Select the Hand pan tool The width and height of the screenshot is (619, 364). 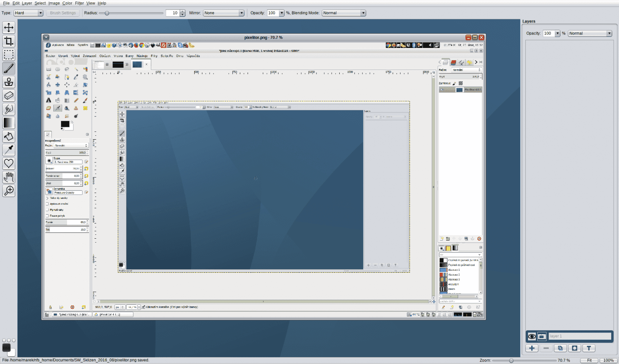[9, 177]
